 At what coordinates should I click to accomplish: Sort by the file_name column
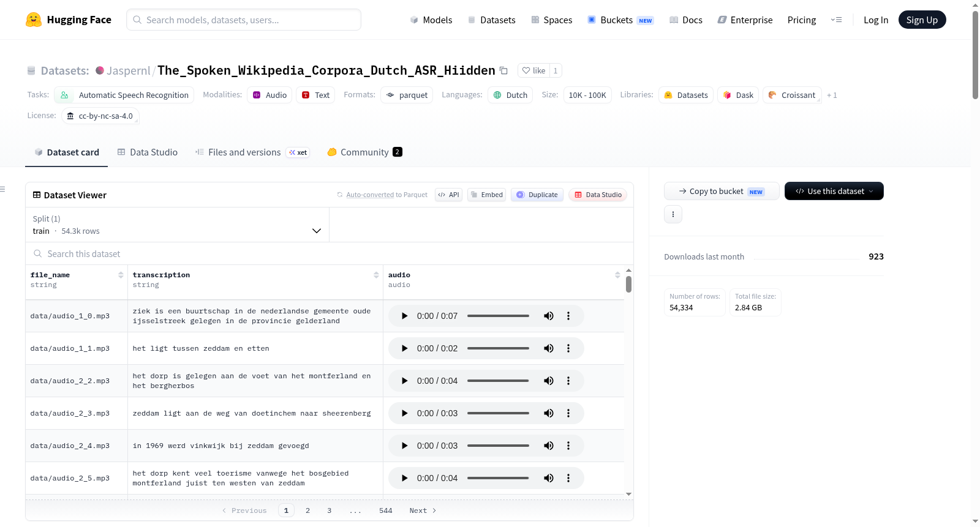(121, 275)
